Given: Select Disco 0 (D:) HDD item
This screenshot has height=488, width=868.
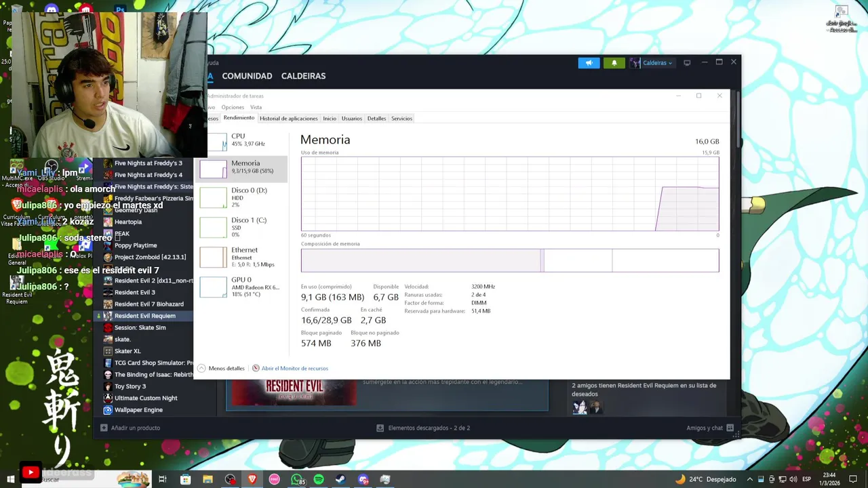Looking at the screenshot, I should click(242, 197).
